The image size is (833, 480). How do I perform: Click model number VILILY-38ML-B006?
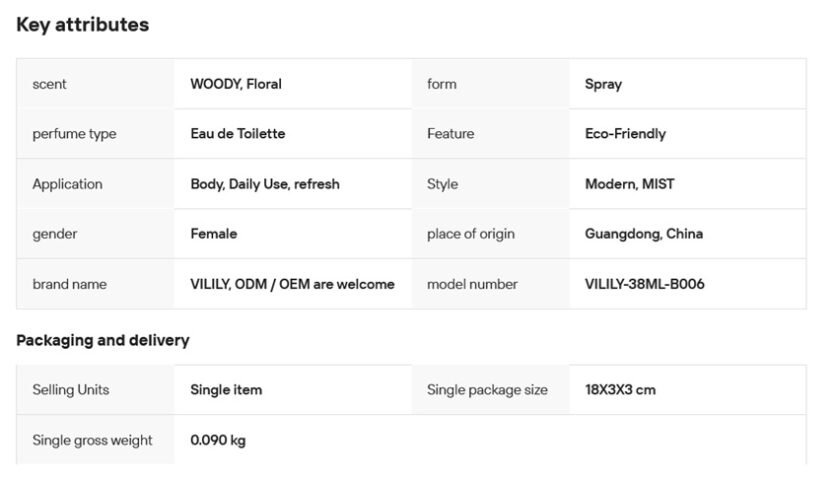[645, 284]
